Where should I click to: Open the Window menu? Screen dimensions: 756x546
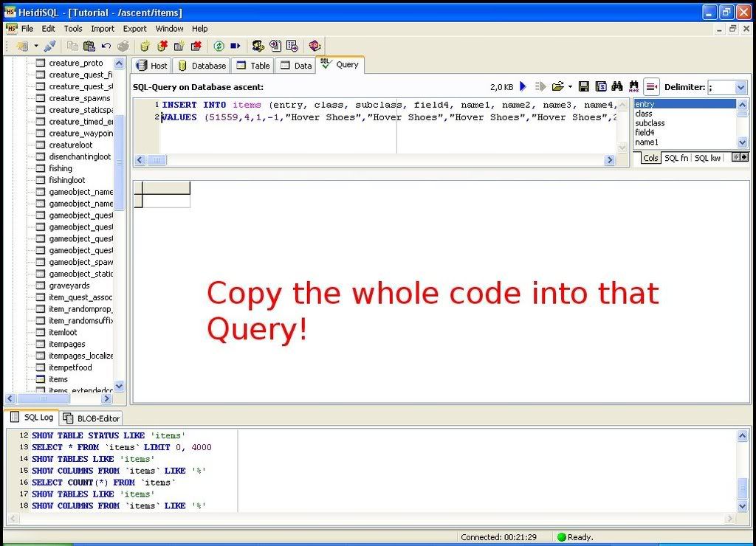coord(169,29)
